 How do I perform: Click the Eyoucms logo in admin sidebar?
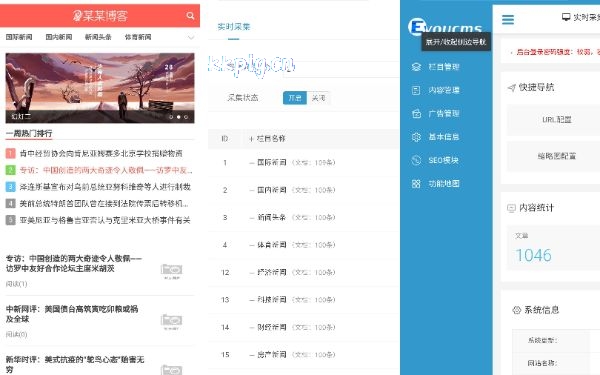click(x=445, y=27)
